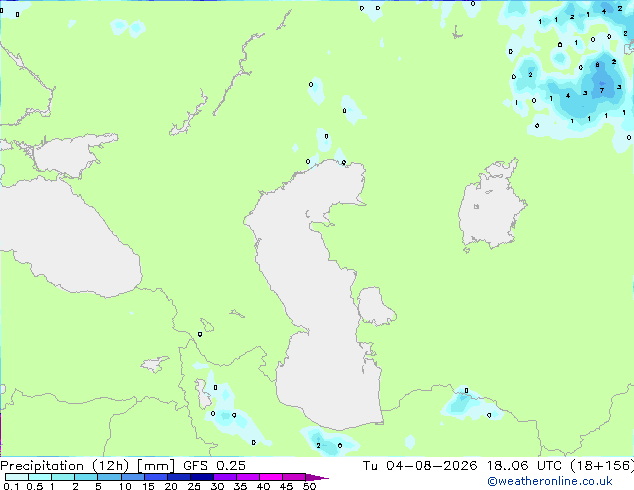
Task: Click the Tu 04-08-2026 forecast date label
Action: tap(420, 466)
